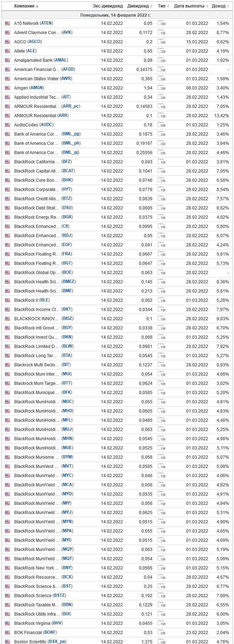The height and width of the screenshot is (644, 234).
Task: Click the US flag icon next to Amgen
Action: pyautogui.click(x=7, y=88)
